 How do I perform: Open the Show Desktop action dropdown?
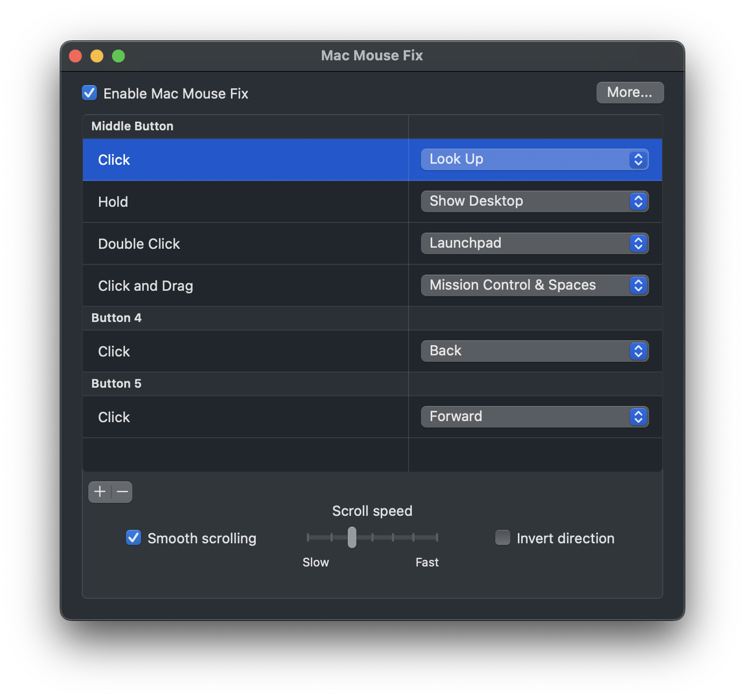coord(535,201)
